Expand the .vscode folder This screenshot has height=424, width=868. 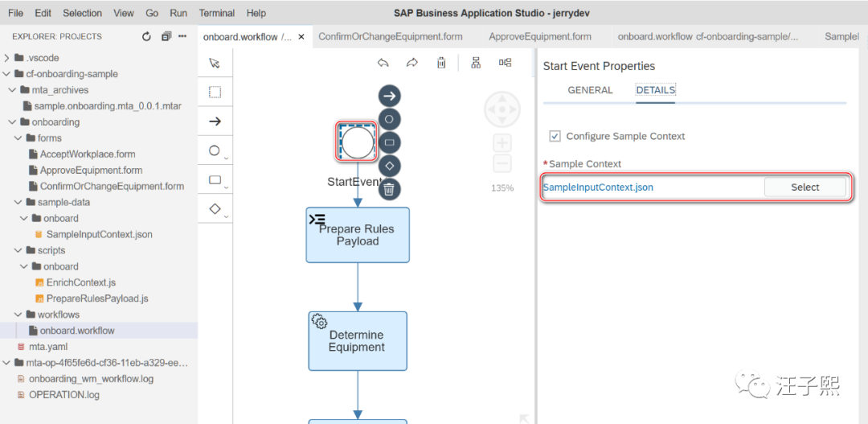(x=7, y=58)
